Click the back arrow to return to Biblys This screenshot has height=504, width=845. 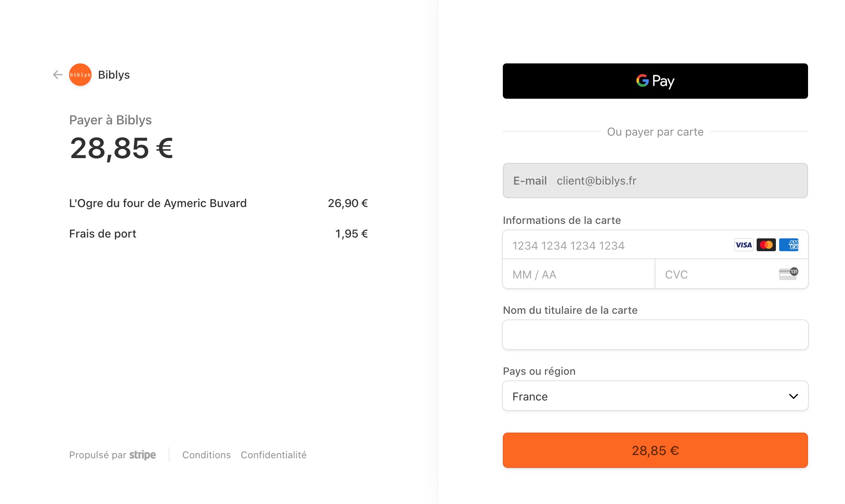[58, 74]
